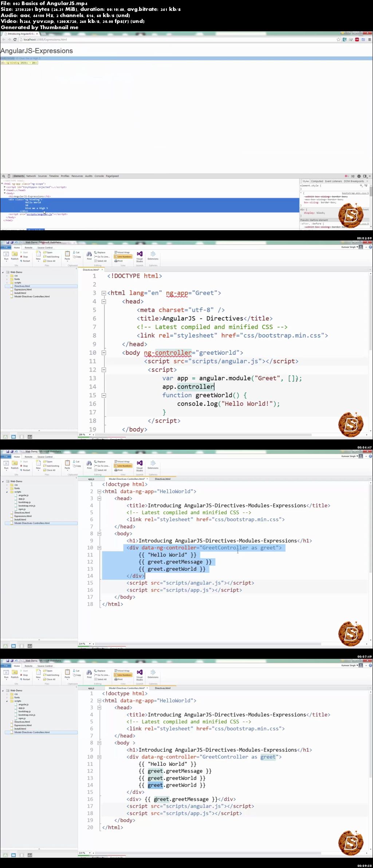Select Expressions.html in the 00:04:47 frame's file tree
The height and width of the screenshot is (868, 373).
point(23,290)
